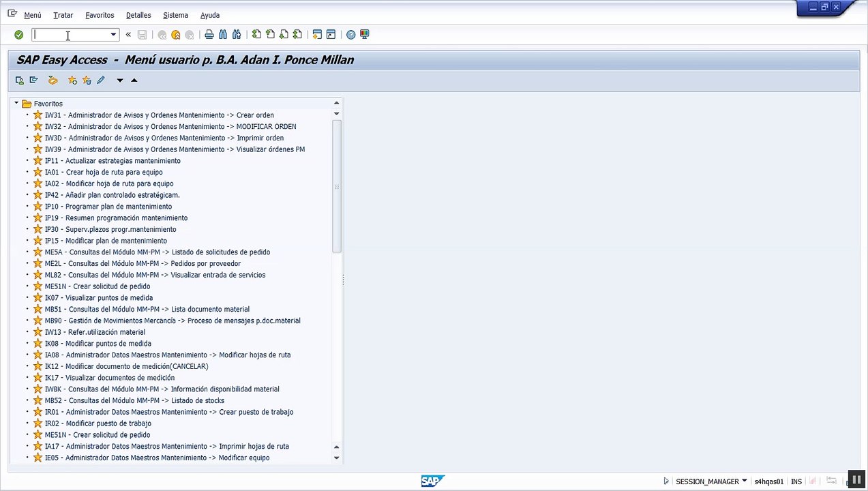Click the tree scroll-up arrow at the top
This screenshot has height=491, width=868.
tap(336, 103)
